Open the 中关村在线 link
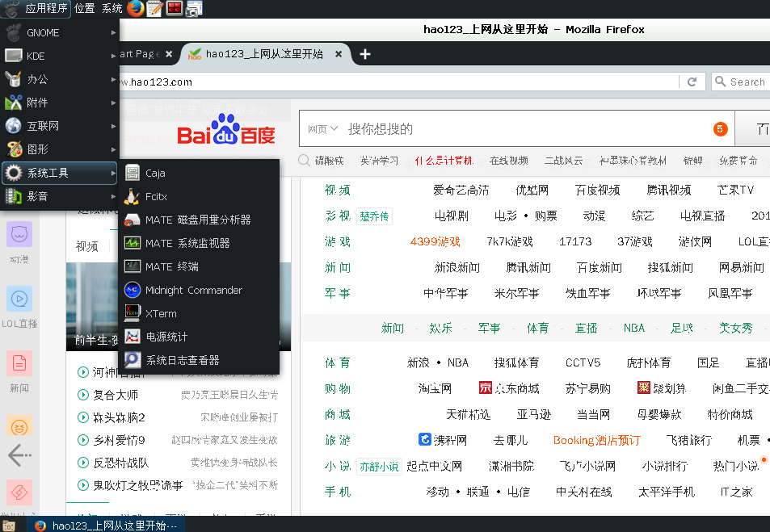The height and width of the screenshot is (532, 770). (x=583, y=492)
